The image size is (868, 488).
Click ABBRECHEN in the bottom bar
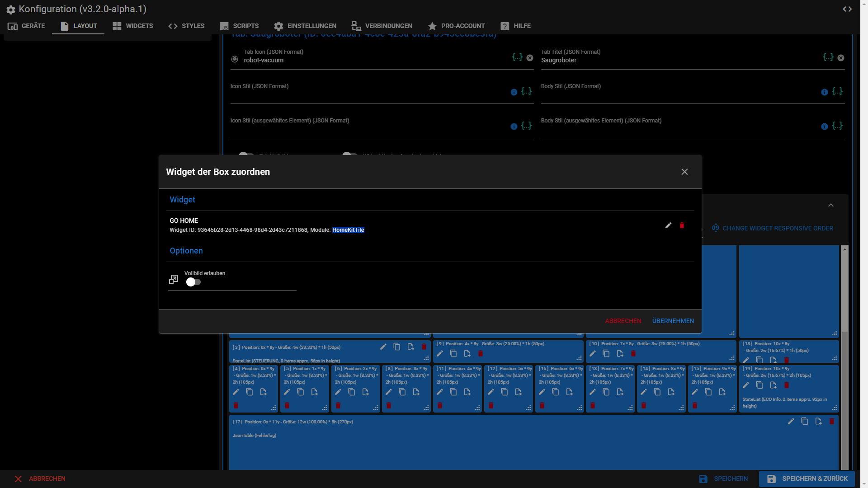tap(40, 479)
